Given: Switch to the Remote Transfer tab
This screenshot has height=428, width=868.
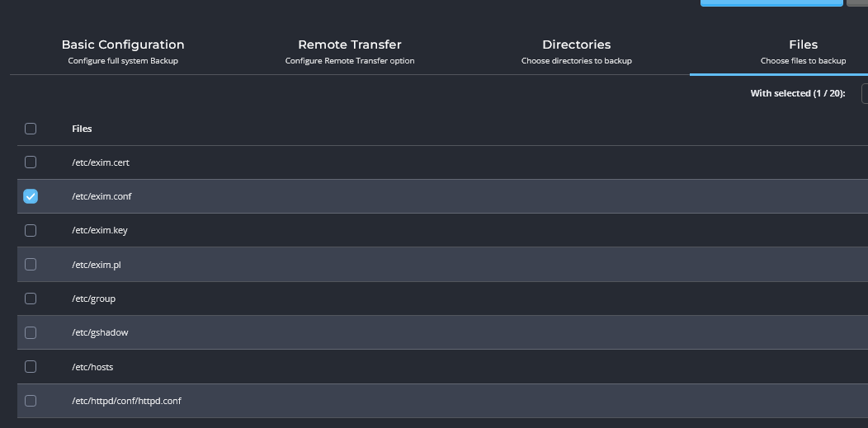Looking at the screenshot, I should (x=350, y=51).
